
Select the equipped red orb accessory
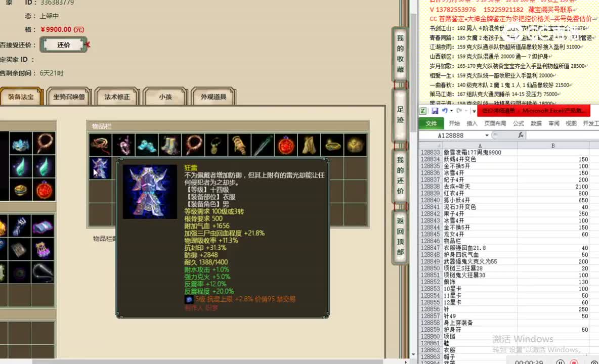pos(45,190)
